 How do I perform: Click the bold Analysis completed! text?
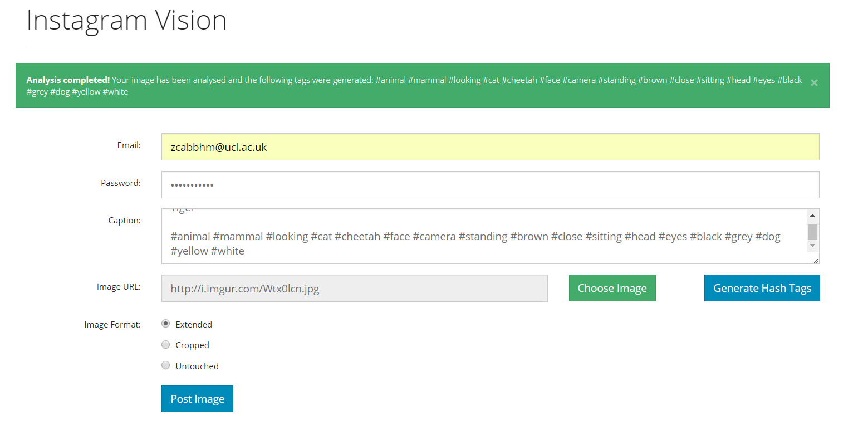point(68,80)
